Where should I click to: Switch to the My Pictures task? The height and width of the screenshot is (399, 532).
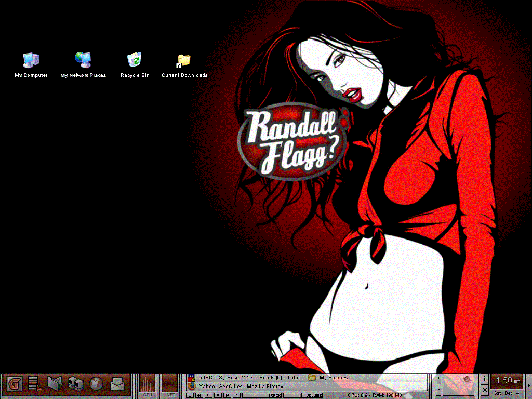(x=367, y=378)
